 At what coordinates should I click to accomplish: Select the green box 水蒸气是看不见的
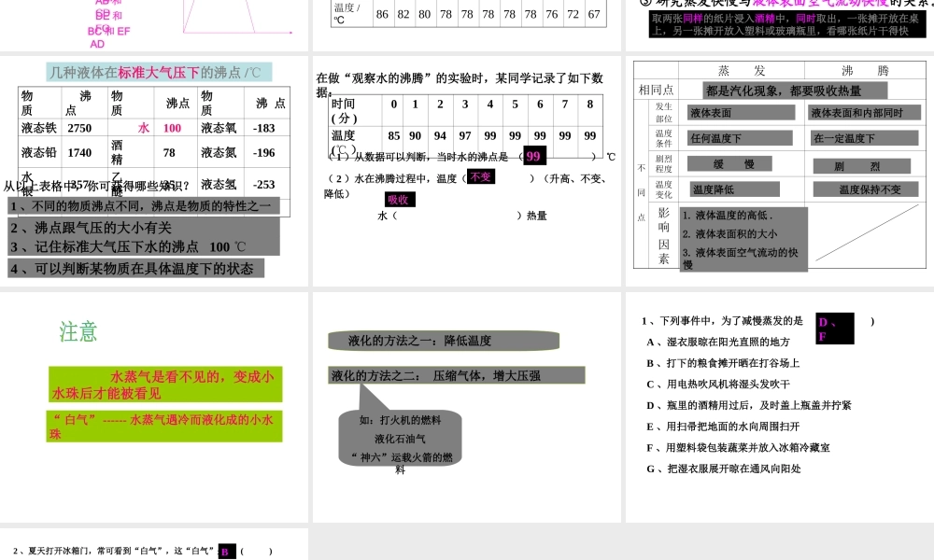click(x=165, y=385)
